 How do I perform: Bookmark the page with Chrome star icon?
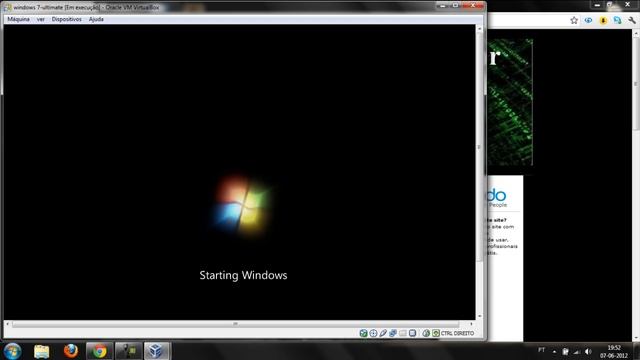[x=574, y=20]
